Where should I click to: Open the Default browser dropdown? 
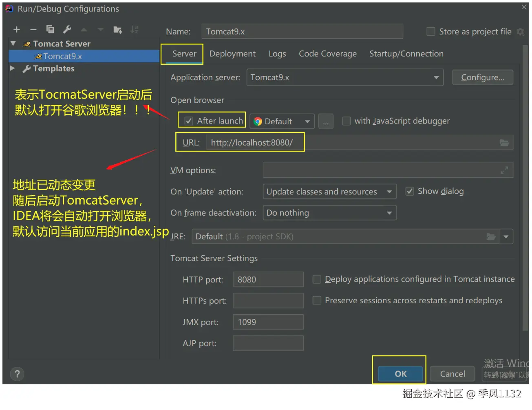282,121
